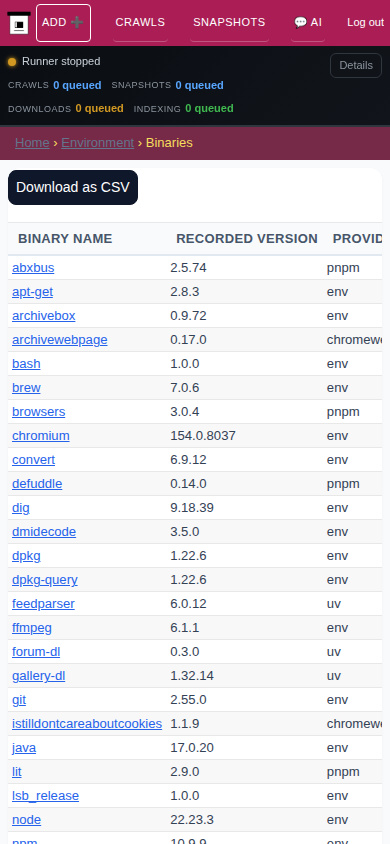Click abxbus provider pnpm cell
Screen dimensions: 390x844
tap(343, 268)
